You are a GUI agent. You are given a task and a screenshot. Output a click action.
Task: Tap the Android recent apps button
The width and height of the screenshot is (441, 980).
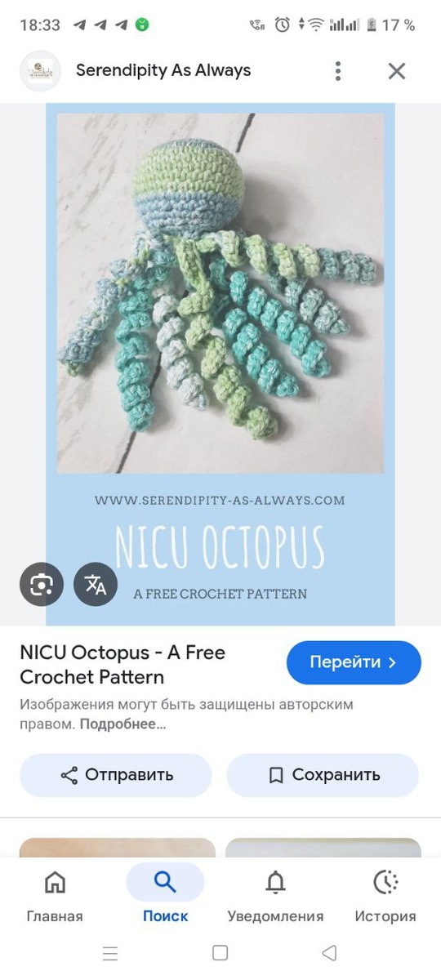(110, 953)
